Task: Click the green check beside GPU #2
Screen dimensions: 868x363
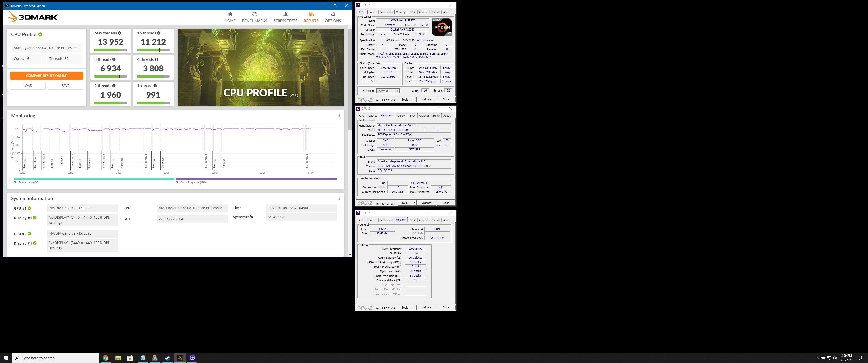Action: click(29, 234)
